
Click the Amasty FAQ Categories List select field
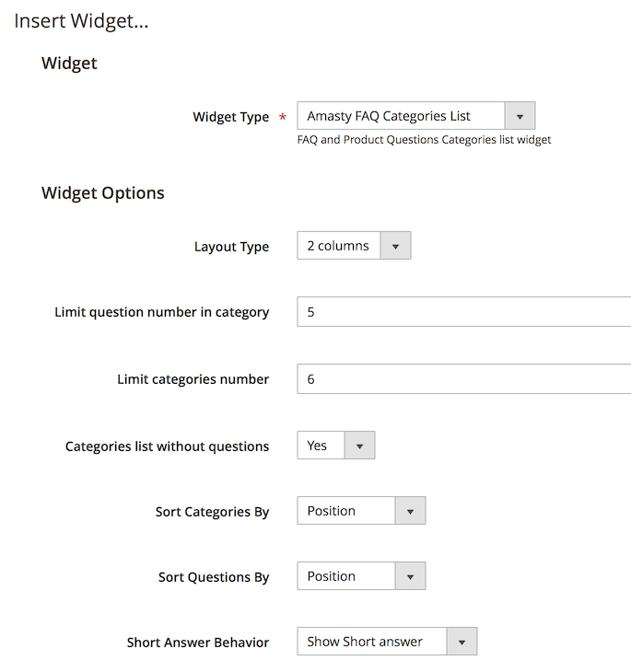(x=416, y=116)
